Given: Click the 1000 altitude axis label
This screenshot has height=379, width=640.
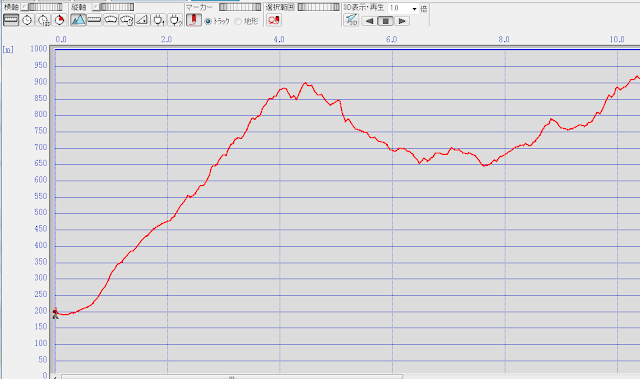Looking at the screenshot, I should point(39,49).
